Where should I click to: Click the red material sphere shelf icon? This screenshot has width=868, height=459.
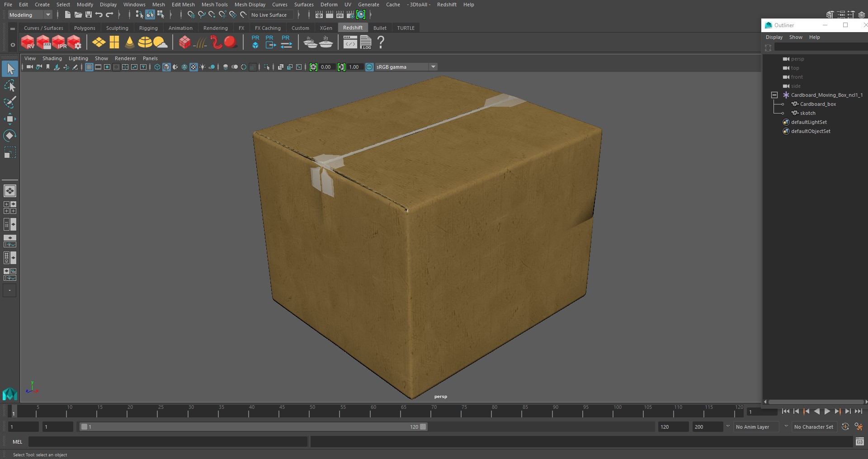coord(231,43)
